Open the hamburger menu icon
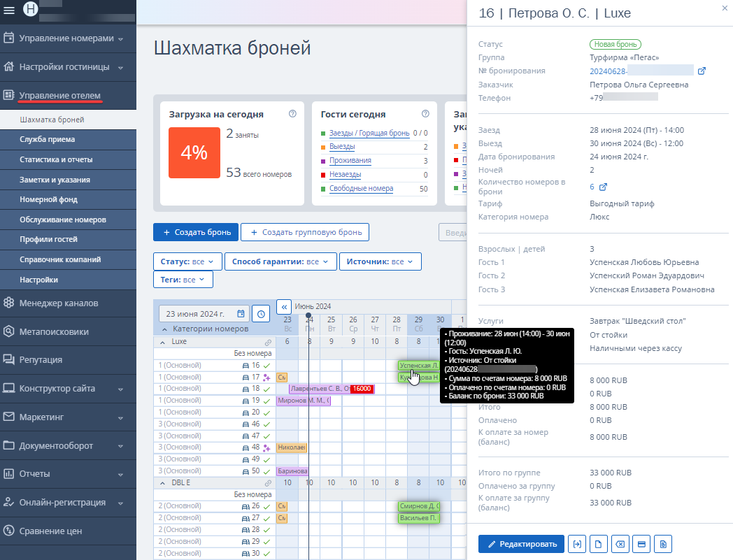The image size is (733, 560). point(9,10)
